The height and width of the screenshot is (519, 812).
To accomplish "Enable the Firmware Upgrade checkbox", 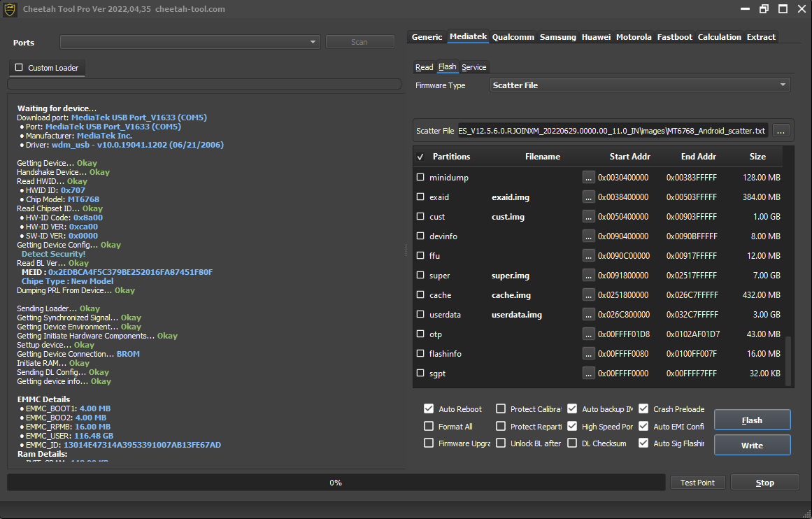I will click(429, 443).
